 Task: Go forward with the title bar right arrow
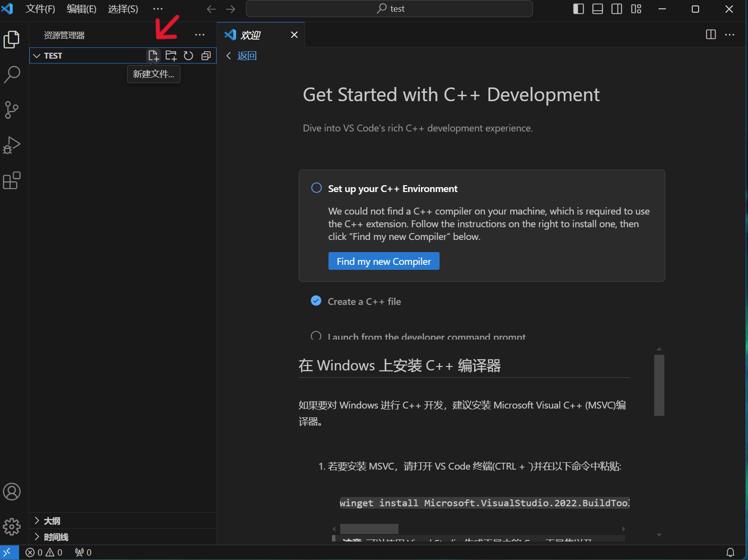[230, 9]
